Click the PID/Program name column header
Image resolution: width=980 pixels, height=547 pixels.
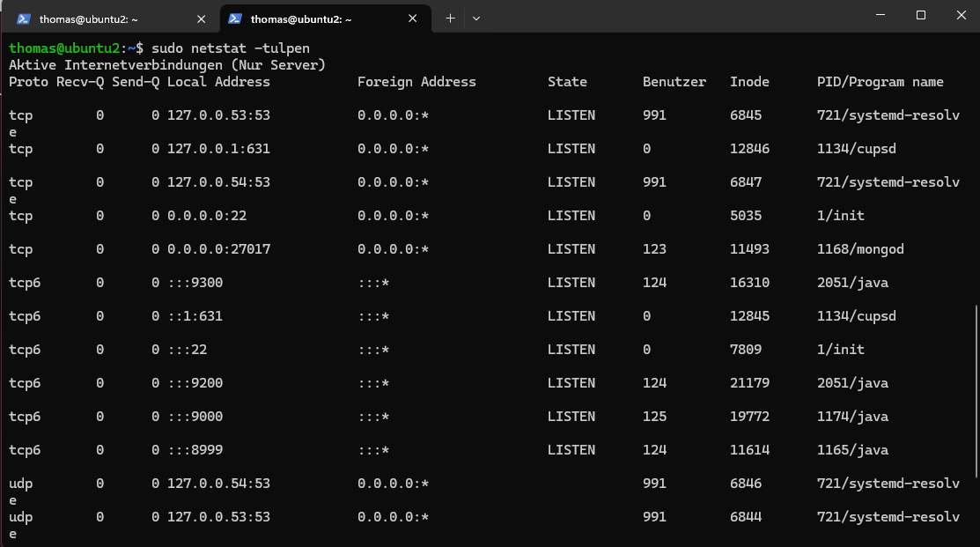(880, 82)
